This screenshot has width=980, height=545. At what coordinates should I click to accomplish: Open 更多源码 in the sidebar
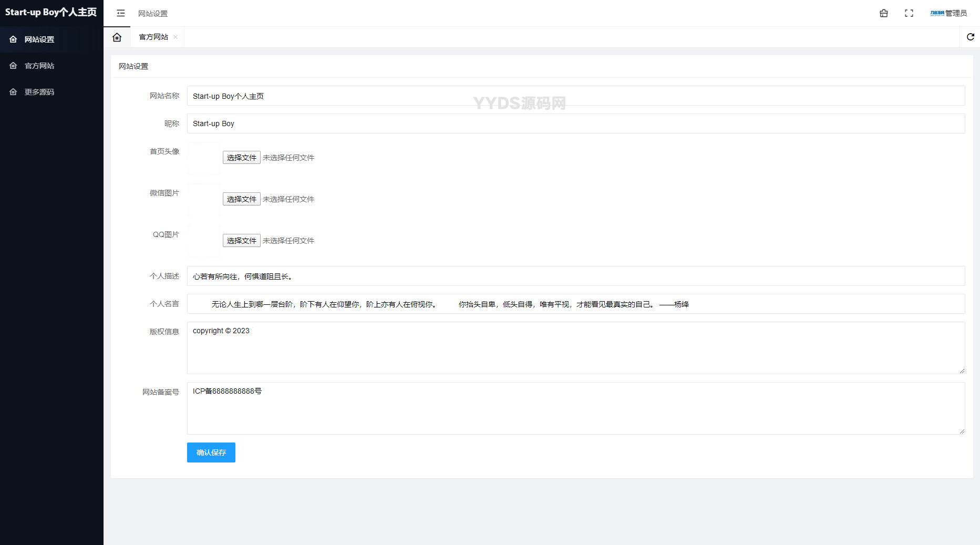click(39, 92)
